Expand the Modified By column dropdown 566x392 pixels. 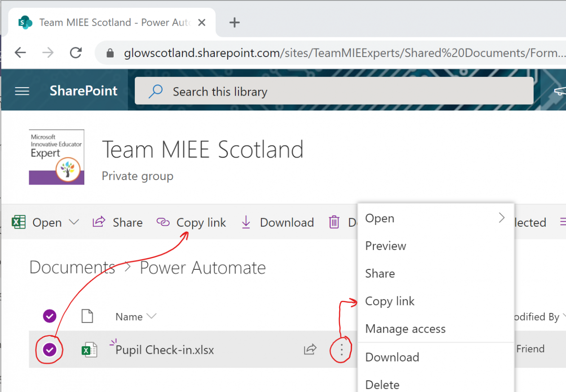click(x=563, y=317)
